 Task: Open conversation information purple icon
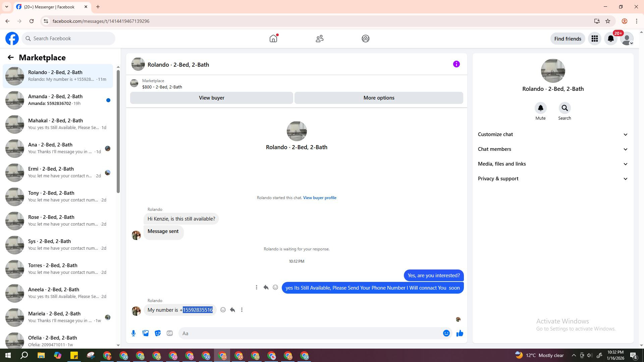click(456, 64)
